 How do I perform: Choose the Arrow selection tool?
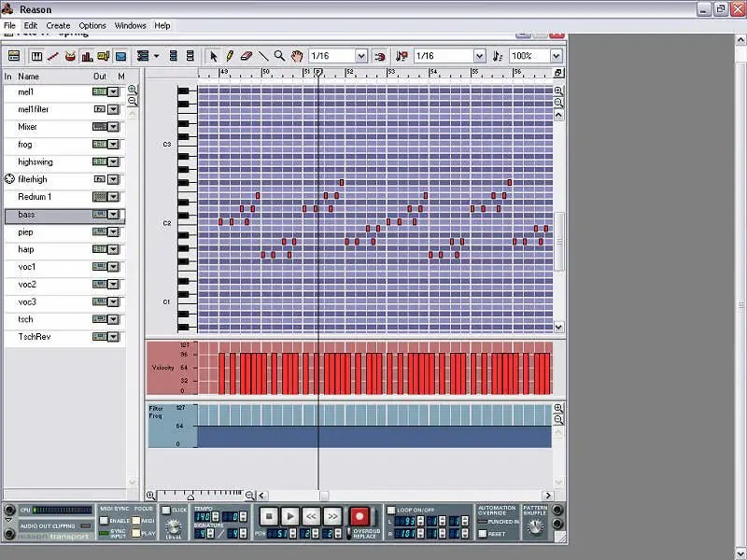pos(213,56)
